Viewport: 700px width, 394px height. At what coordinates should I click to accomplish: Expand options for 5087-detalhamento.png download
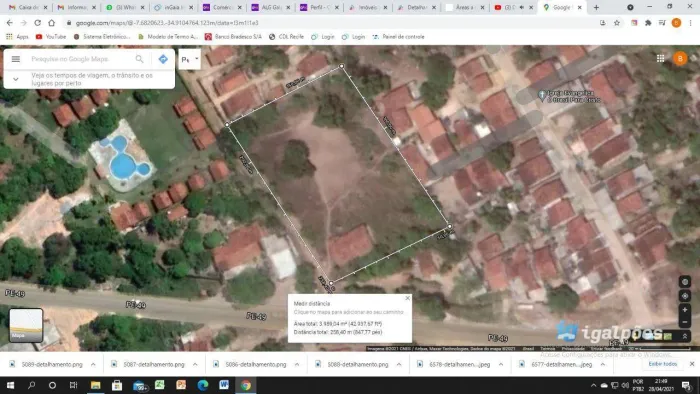click(x=195, y=364)
